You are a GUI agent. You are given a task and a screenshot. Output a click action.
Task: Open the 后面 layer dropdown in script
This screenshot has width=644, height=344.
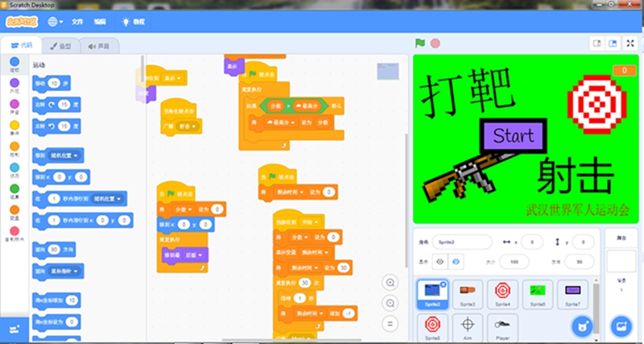coord(195,255)
